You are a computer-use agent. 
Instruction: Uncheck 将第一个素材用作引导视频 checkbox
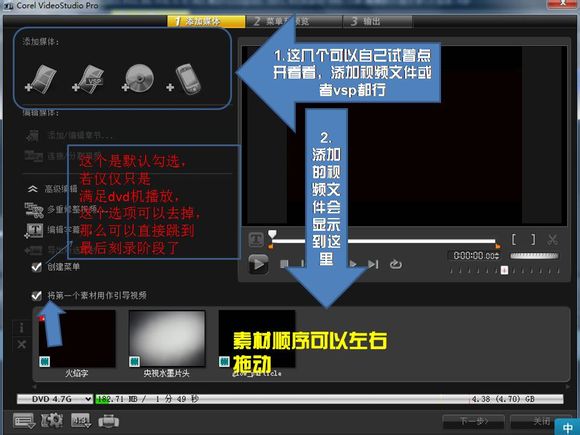[36, 296]
